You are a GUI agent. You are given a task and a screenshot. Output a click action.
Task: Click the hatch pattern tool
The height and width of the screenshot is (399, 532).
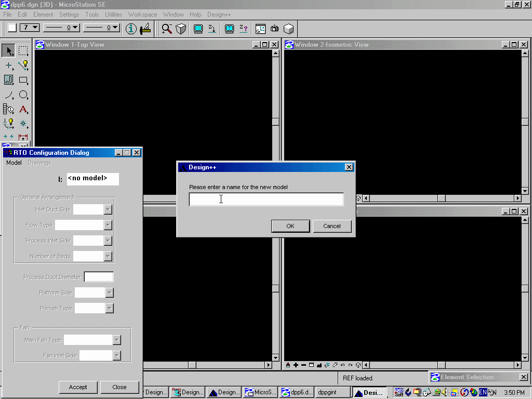point(9,80)
